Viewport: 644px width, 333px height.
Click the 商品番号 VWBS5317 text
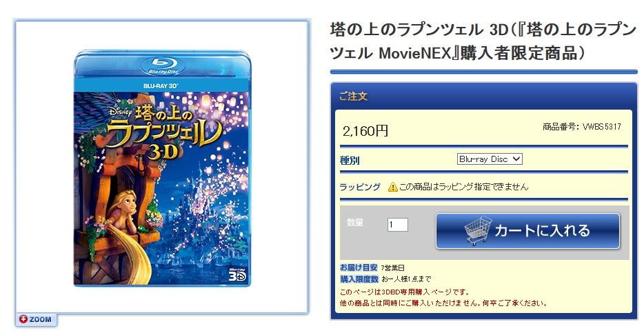pos(581,126)
